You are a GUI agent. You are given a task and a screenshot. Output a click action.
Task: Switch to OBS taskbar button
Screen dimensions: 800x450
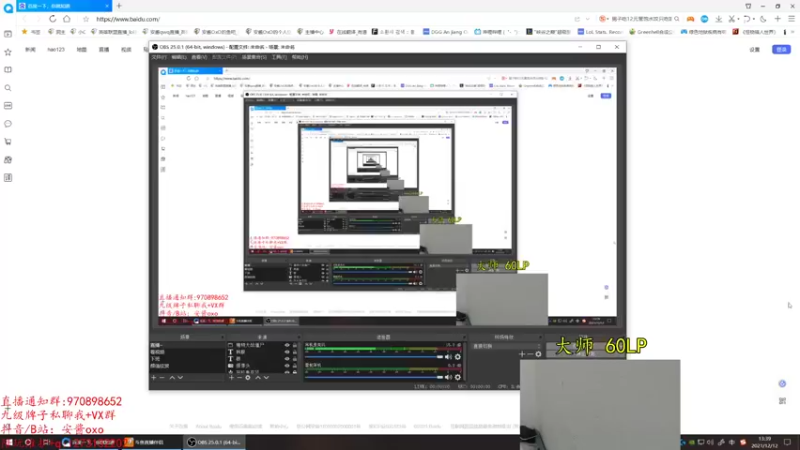click(x=215, y=442)
